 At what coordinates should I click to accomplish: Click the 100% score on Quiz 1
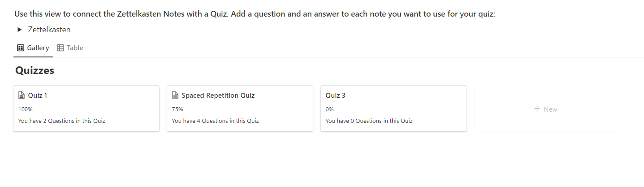(26, 109)
